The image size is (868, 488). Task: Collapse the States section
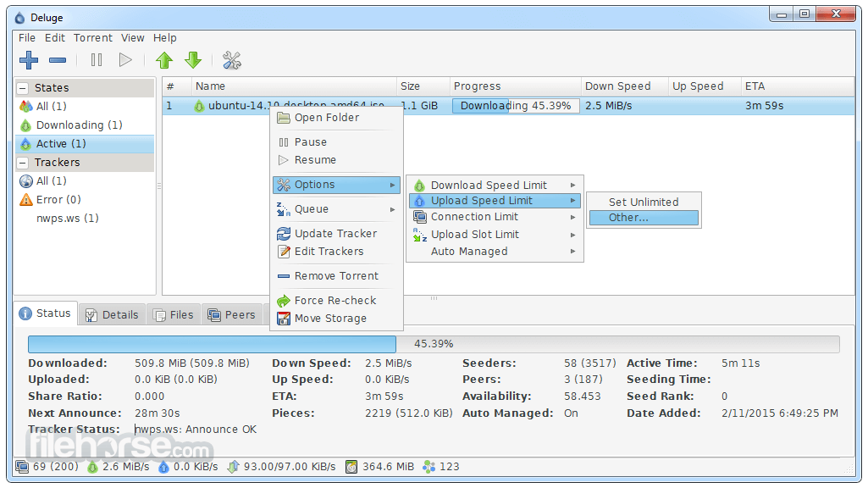click(x=23, y=88)
